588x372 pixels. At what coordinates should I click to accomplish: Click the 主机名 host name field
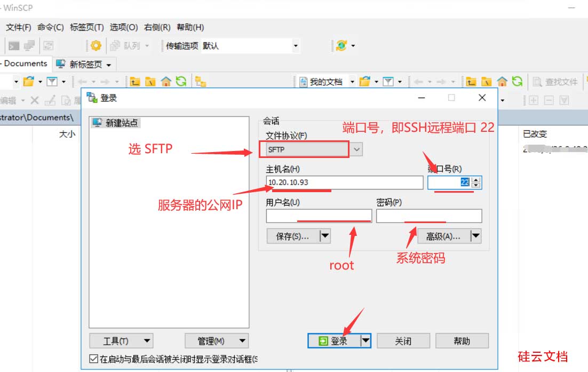click(345, 183)
